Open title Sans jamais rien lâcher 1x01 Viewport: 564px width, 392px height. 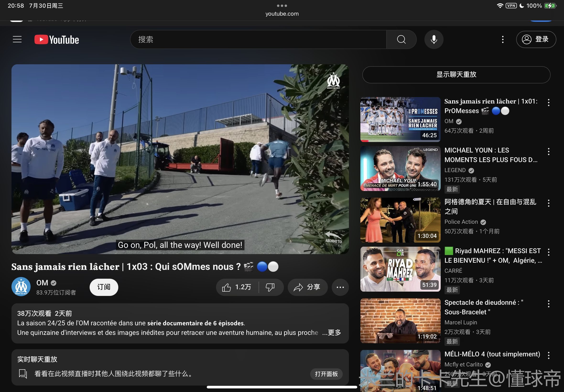click(x=491, y=106)
